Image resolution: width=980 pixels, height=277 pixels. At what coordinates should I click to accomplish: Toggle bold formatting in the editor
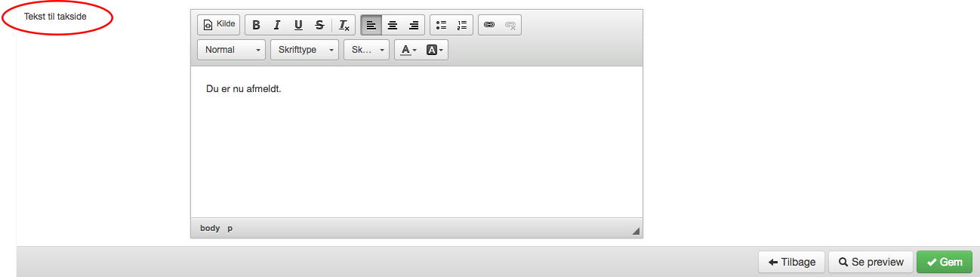click(256, 25)
